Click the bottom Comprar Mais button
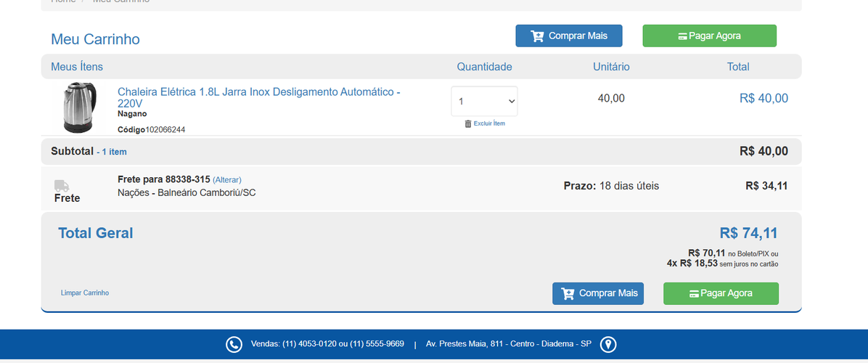This screenshot has width=868, height=363. [x=598, y=293]
